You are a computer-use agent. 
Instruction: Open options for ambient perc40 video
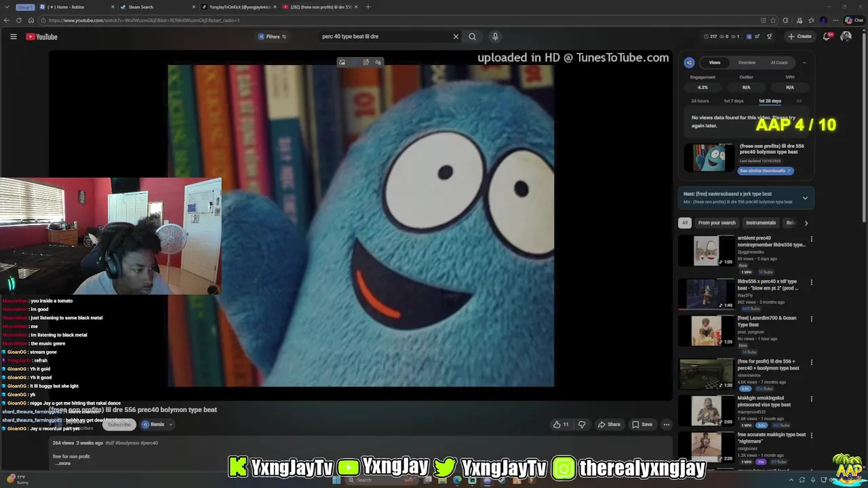tap(811, 239)
